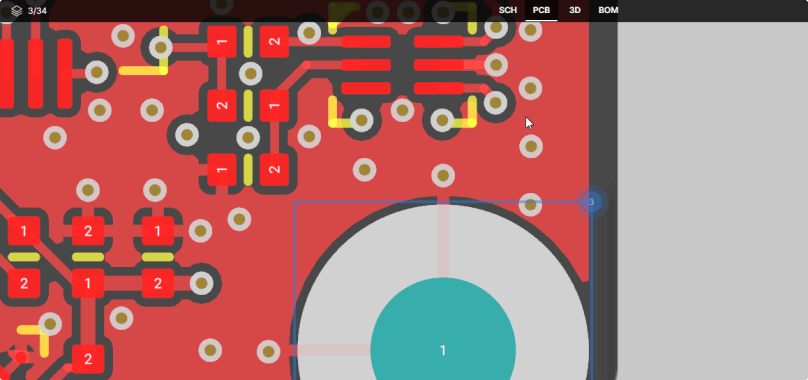Select the blue selection rectangle's top edge
The image size is (808, 380).
point(443,202)
